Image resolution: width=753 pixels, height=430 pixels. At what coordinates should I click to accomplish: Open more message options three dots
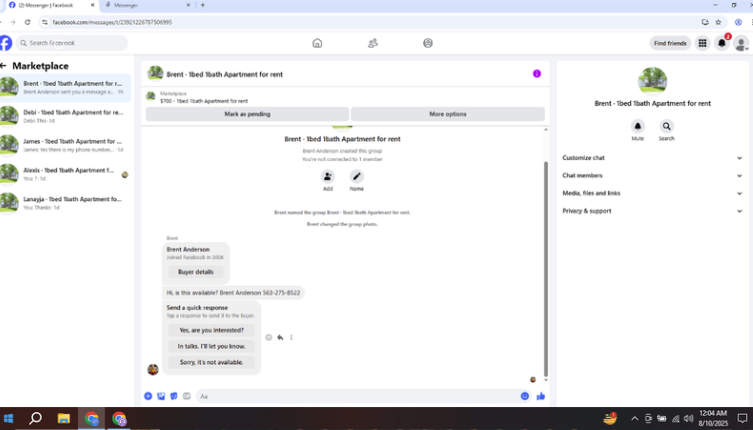291,338
